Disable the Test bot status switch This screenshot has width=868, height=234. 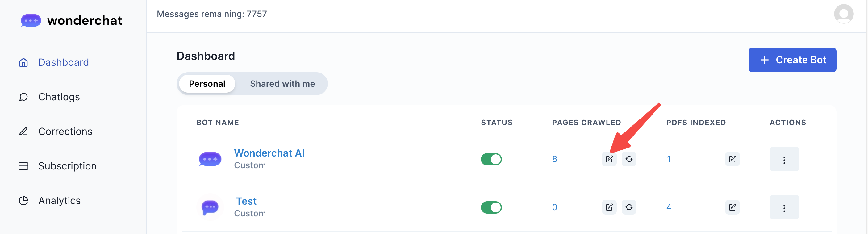[491, 207]
